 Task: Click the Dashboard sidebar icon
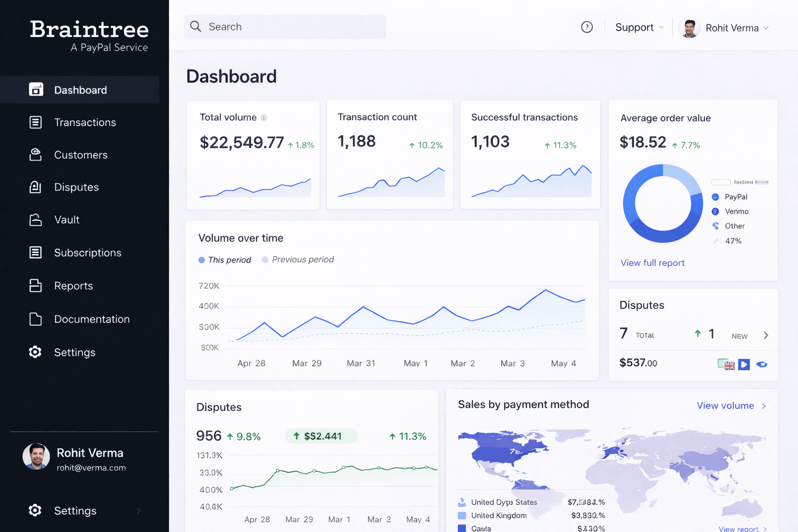pyautogui.click(x=35, y=90)
